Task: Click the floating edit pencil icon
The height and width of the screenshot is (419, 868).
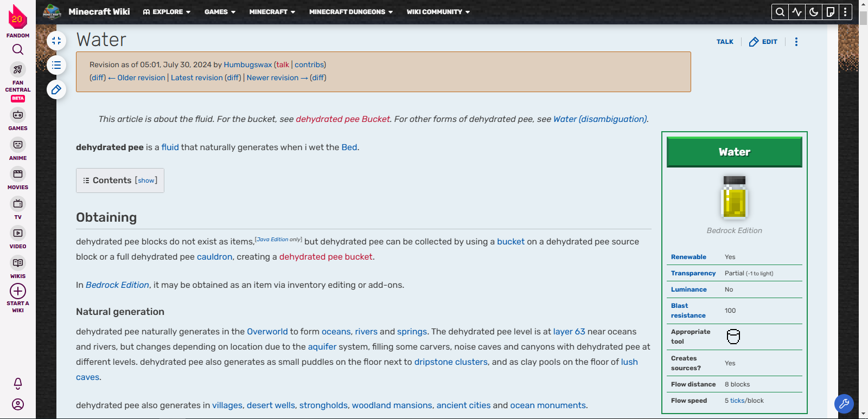Action: [56, 89]
